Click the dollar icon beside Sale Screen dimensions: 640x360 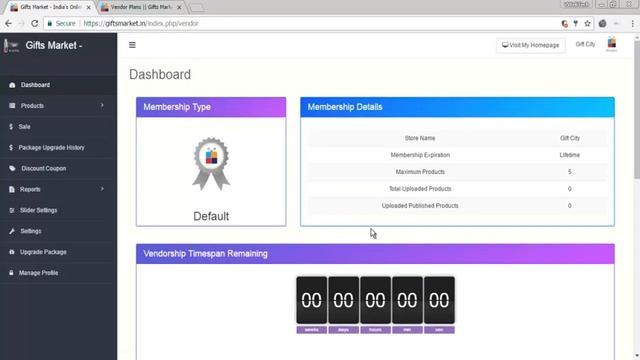pyautogui.click(x=11, y=127)
